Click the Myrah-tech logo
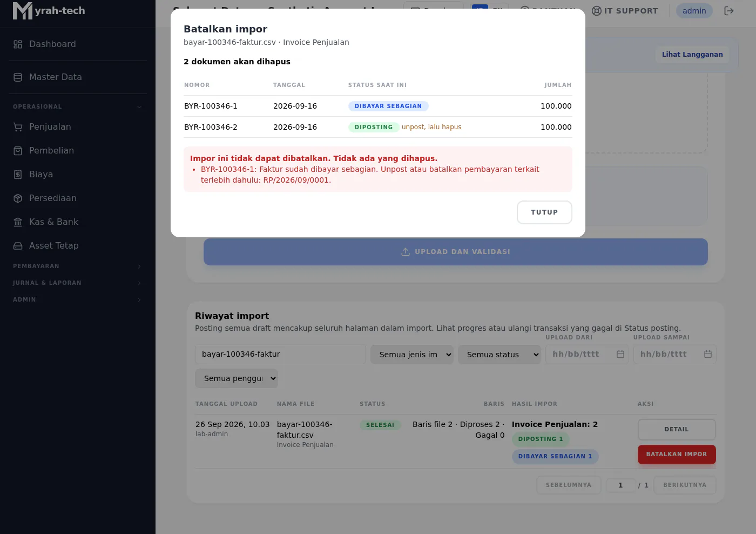The width and height of the screenshot is (756, 534). pyautogui.click(x=49, y=11)
